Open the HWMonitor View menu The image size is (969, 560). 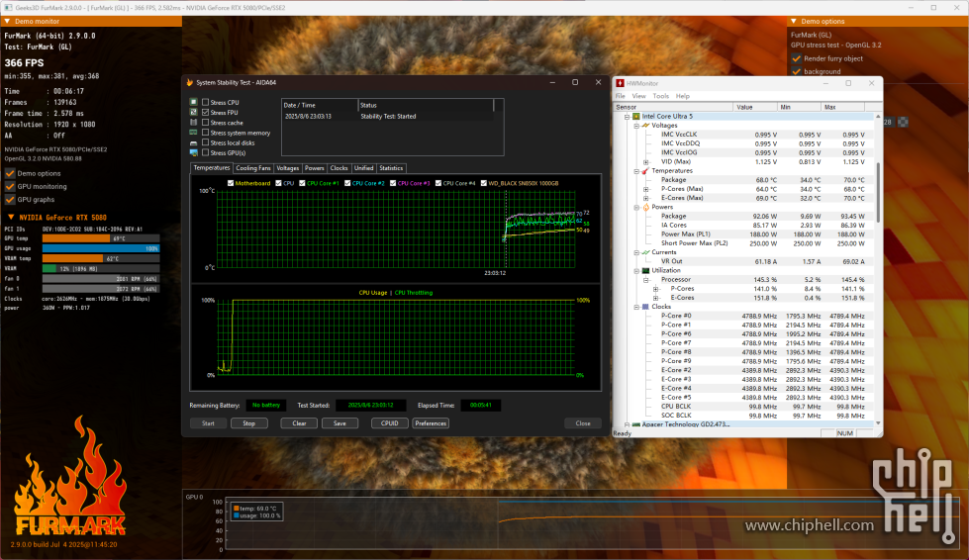pyautogui.click(x=639, y=96)
